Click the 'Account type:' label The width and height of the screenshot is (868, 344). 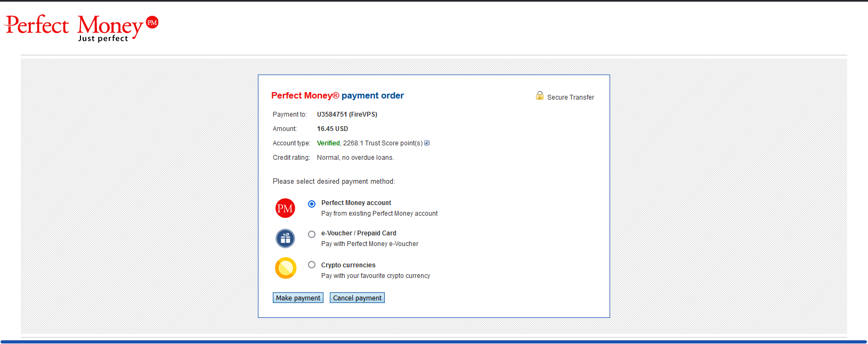[291, 143]
